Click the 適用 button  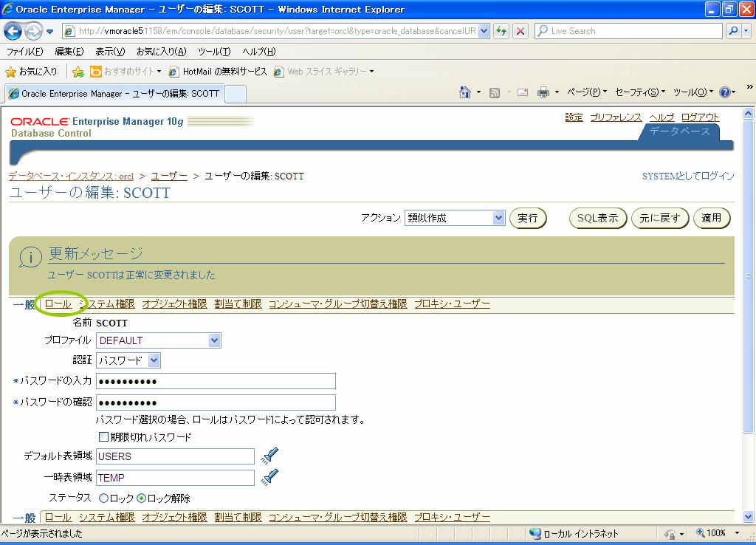tap(712, 218)
